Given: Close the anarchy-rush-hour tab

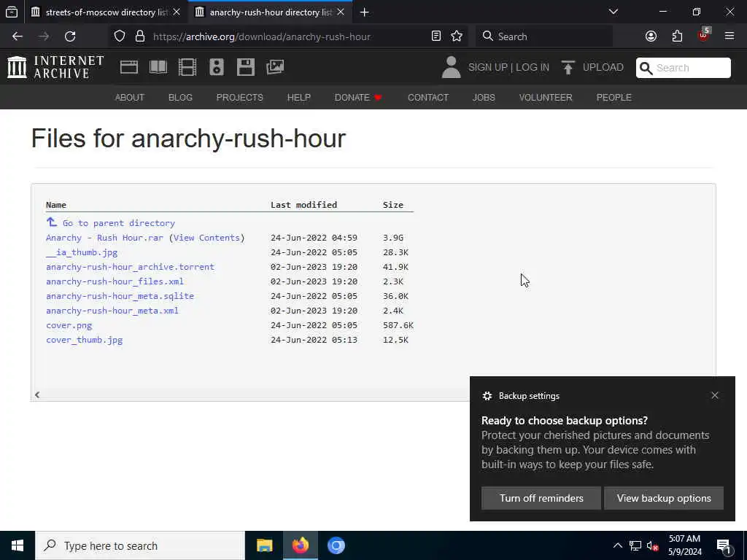Looking at the screenshot, I should tap(341, 12).
